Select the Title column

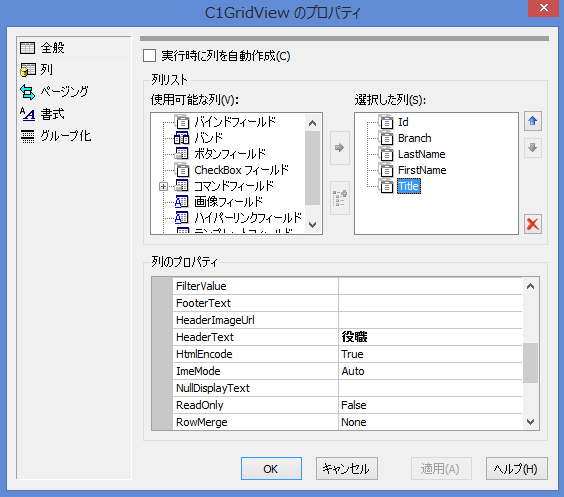[x=409, y=186]
